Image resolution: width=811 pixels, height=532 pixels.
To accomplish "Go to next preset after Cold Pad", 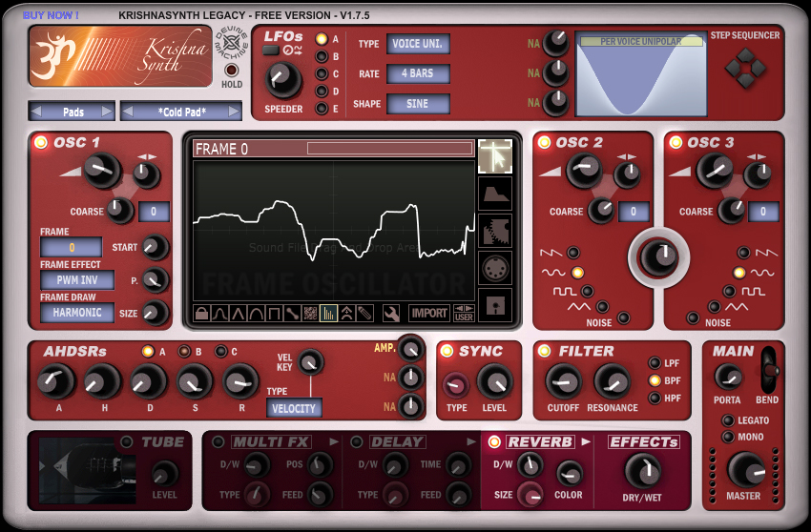I will point(234,112).
